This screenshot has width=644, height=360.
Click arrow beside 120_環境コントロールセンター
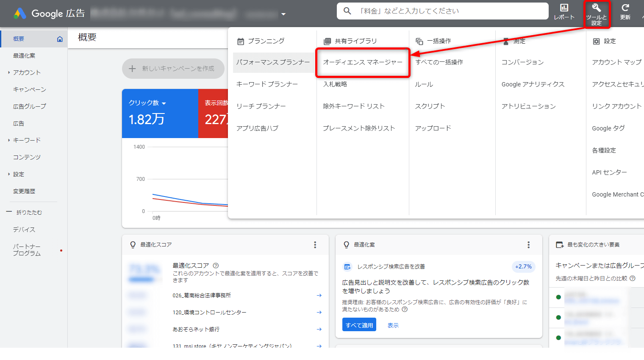click(319, 313)
